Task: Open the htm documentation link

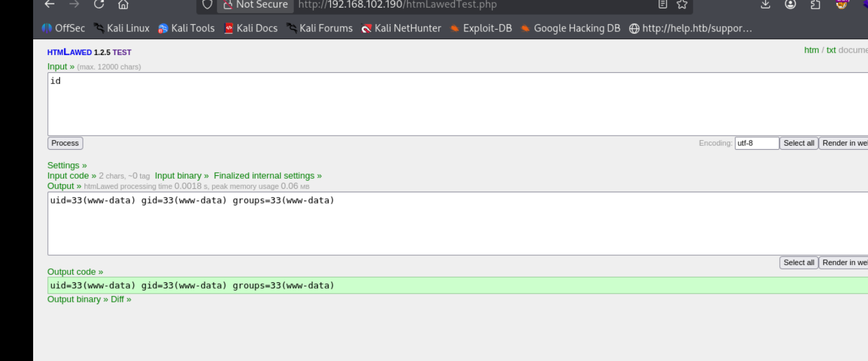Action: click(811, 50)
